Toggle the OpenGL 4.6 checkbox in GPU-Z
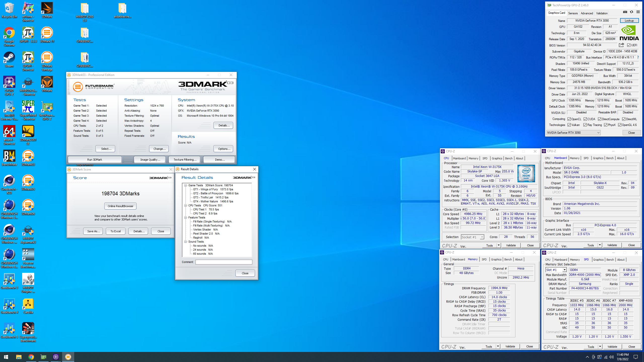 (x=620, y=125)
